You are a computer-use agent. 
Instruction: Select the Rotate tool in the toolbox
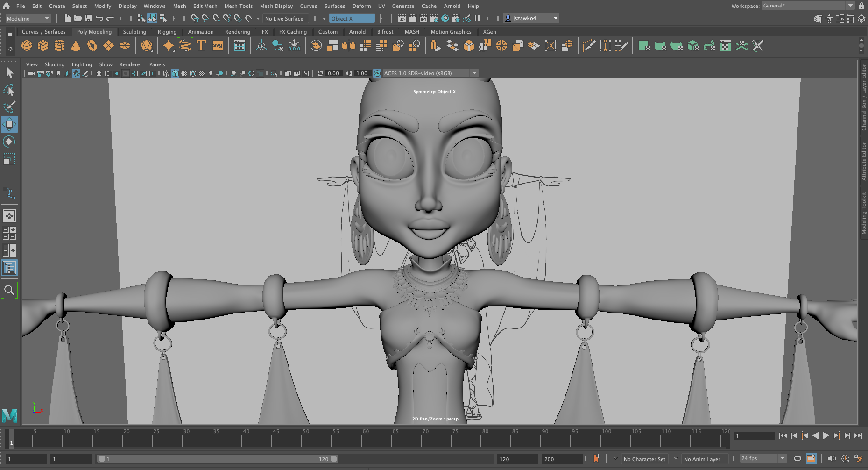9,142
